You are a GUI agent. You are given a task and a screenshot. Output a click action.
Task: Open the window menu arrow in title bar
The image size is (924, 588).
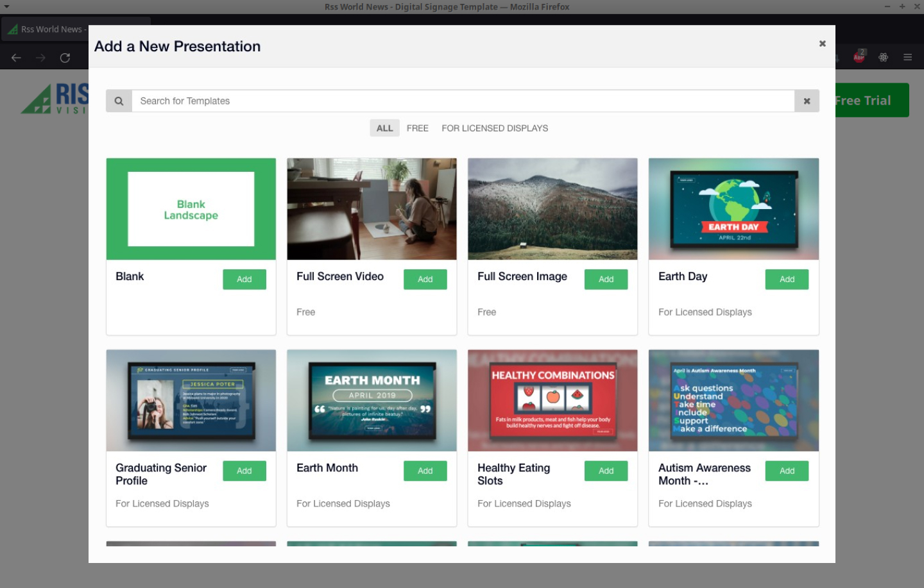[6, 6]
